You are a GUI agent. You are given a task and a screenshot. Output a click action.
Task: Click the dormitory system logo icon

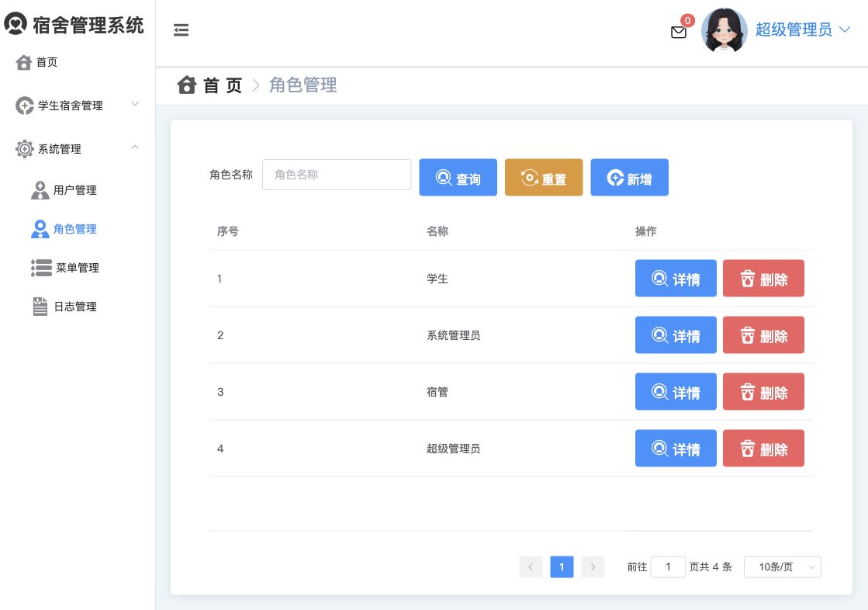pos(16,23)
